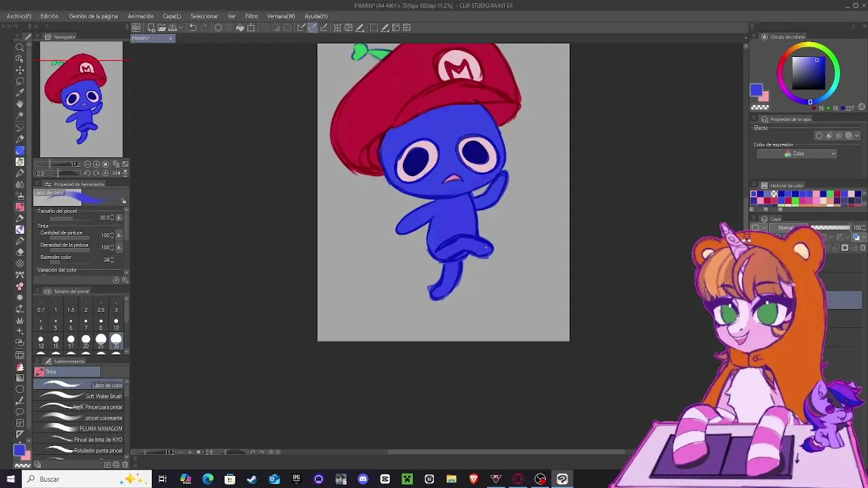Viewport: 868px width, 488px height.
Task: Click Navigator zoom in plus icon
Action: coord(96,164)
